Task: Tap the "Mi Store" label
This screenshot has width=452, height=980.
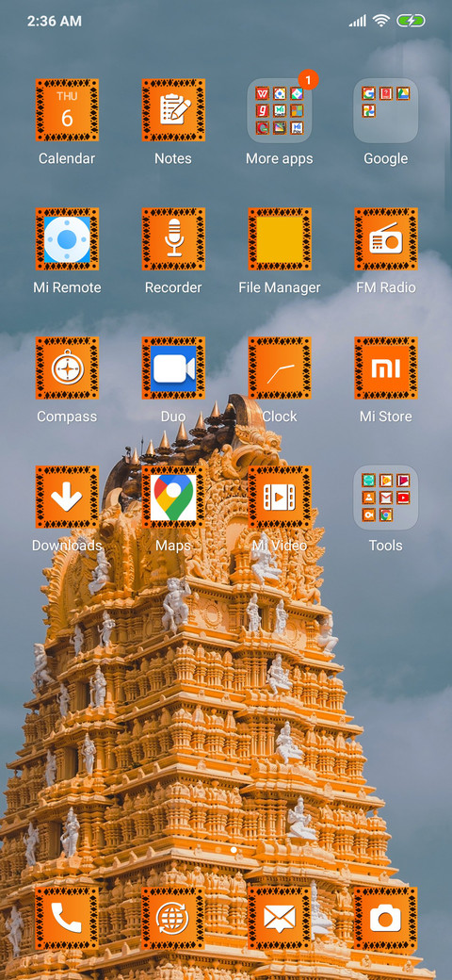Action: tap(385, 416)
